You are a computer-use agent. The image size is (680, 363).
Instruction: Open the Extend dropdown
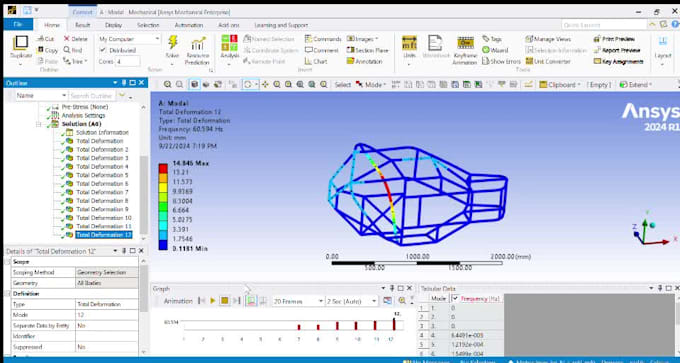pos(635,85)
